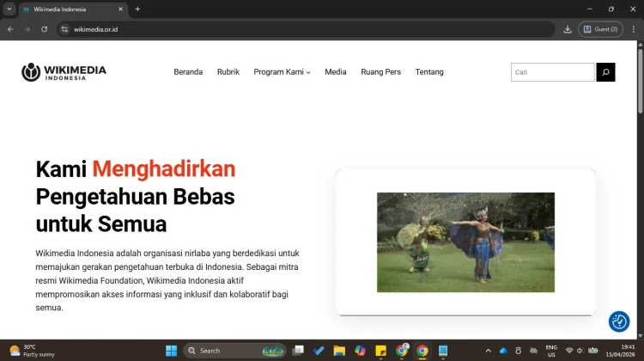Focus the Cari search field
Screen dimensions: 644x361
point(552,72)
